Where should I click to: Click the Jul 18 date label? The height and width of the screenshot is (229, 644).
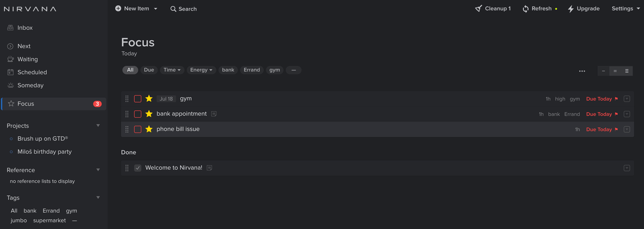tap(166, 99)
